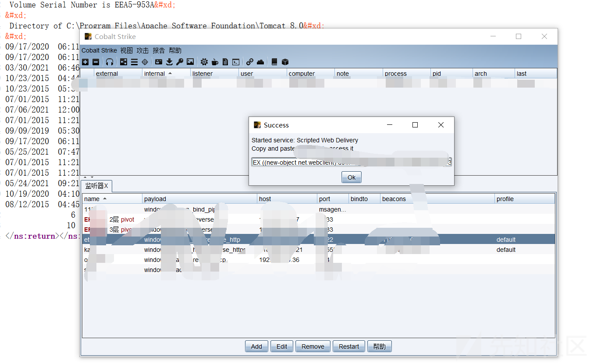597x364 pixels.
Task: Open Java signed applet coffee cup icon
Action: 215,62
